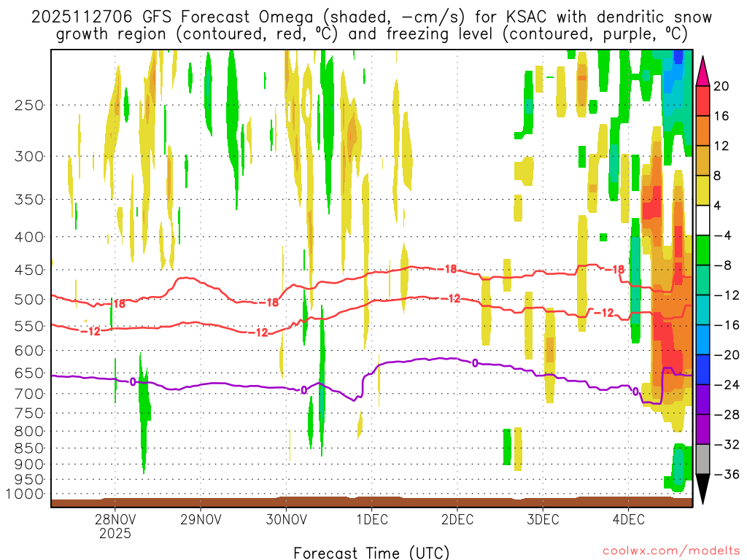The height and width of the screenshot is (560, 747).
Task: Click the color bar tick label 16
Action: pos(721,116)
